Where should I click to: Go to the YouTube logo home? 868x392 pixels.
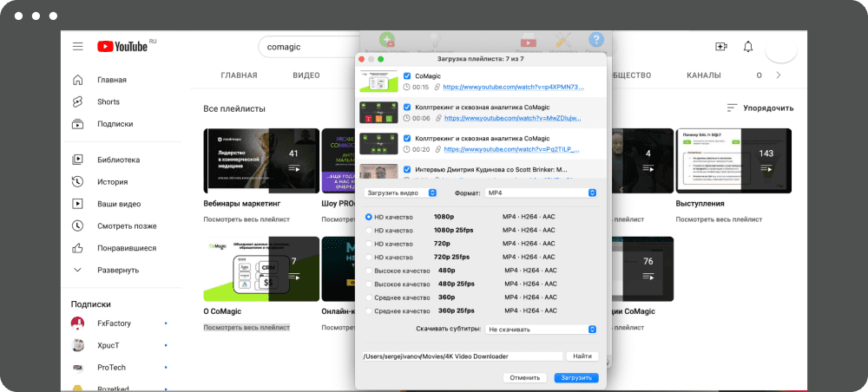point(122,46)
